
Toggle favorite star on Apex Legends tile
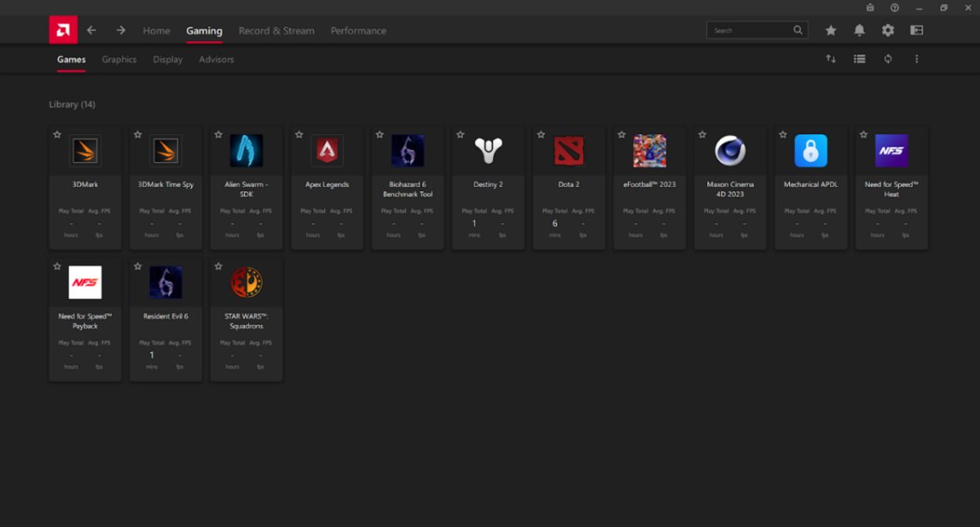click(x=299, y=135)
